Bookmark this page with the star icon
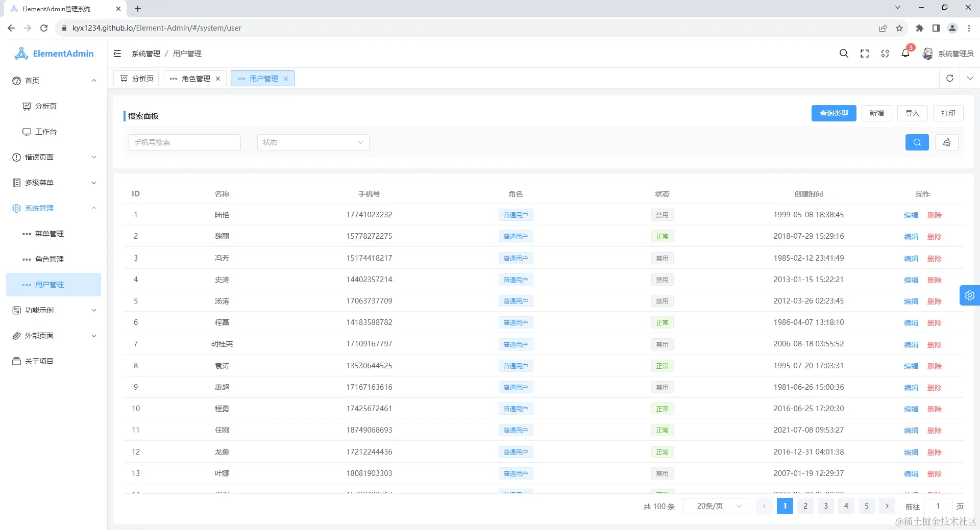The width and height of the screenshot is (980, 530). 899,28
